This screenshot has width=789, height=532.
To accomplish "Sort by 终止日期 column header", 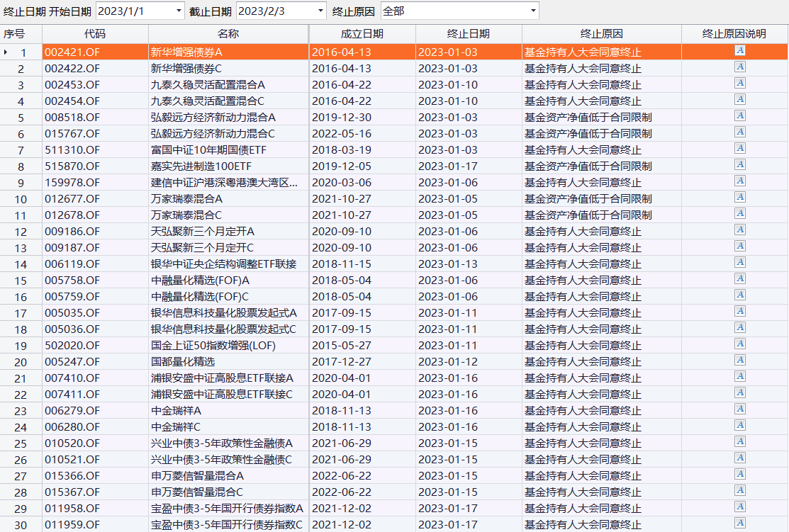I will tap(469, 34).
